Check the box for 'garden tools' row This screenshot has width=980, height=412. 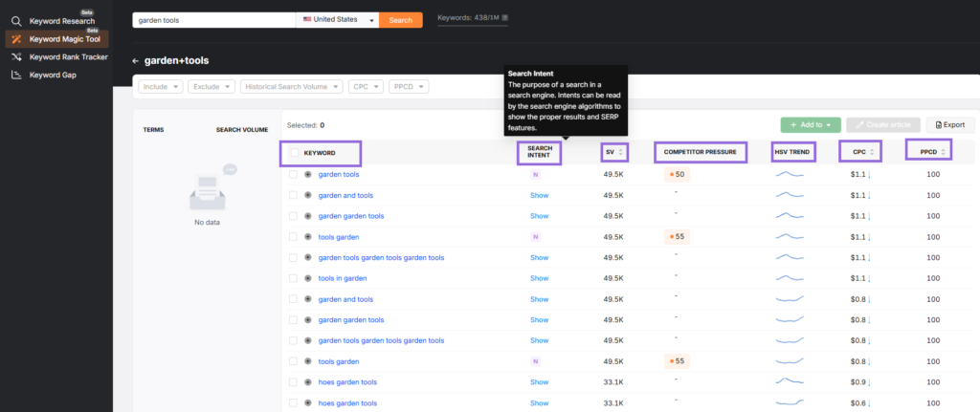coord(293,175)
